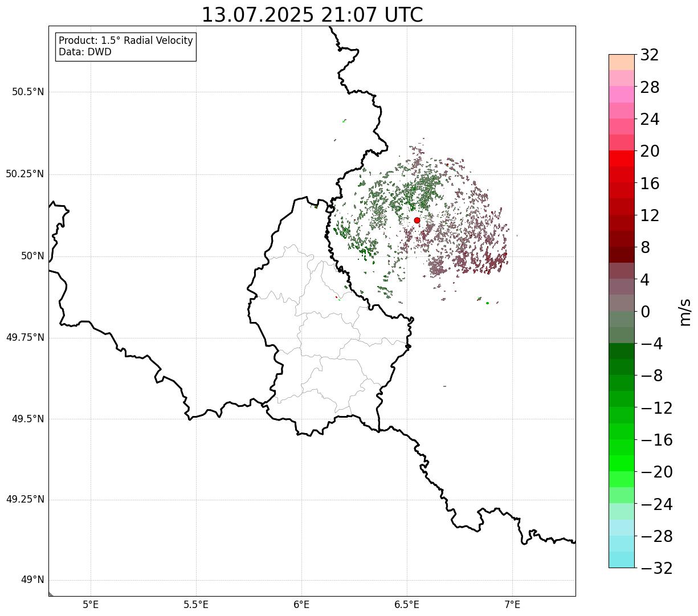
Task: Click 'Product: 1.5° Radial Velocity' label
Action: 126,41
